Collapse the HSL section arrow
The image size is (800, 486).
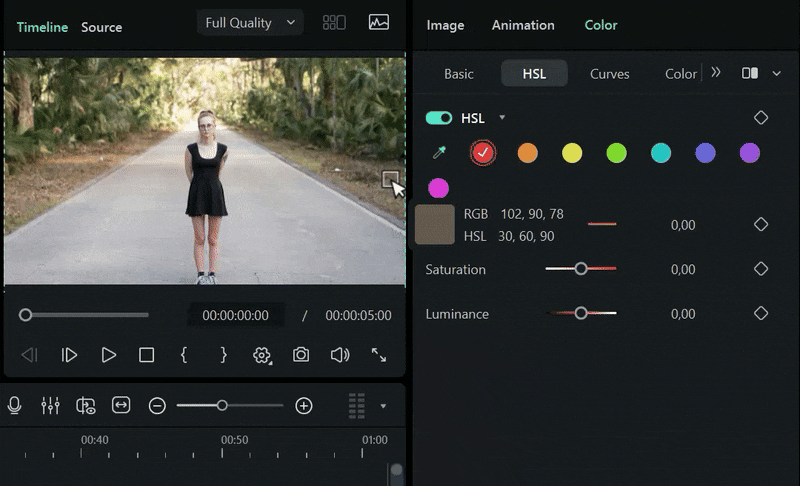pyautogui.click(x=502, y=117)
